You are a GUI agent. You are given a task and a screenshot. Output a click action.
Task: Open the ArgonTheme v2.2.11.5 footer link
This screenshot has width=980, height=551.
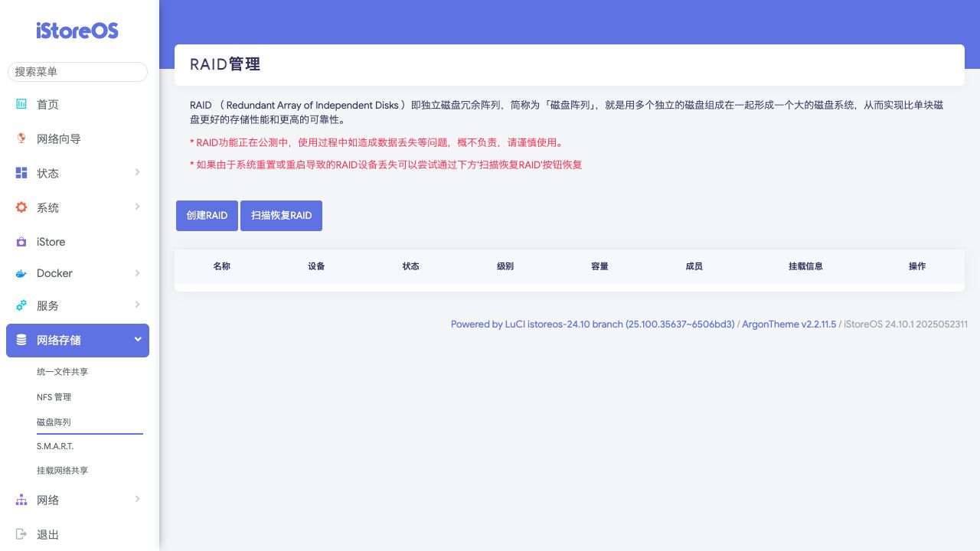pyautogui.click(x=789, y=324)
